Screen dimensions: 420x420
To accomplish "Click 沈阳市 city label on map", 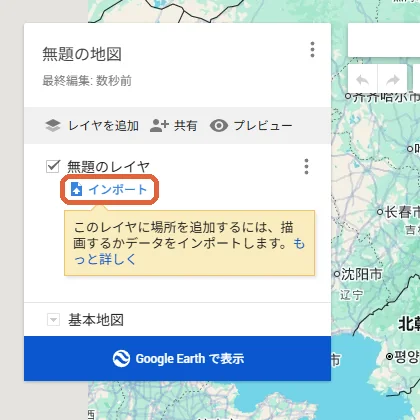I will tap(361, 274).
